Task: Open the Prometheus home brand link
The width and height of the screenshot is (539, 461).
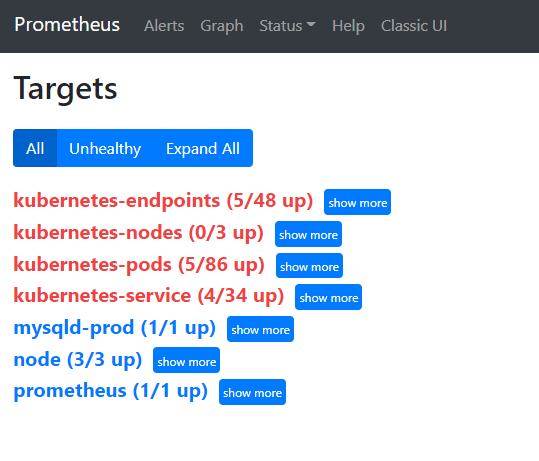Action: [x=67, y=25]
